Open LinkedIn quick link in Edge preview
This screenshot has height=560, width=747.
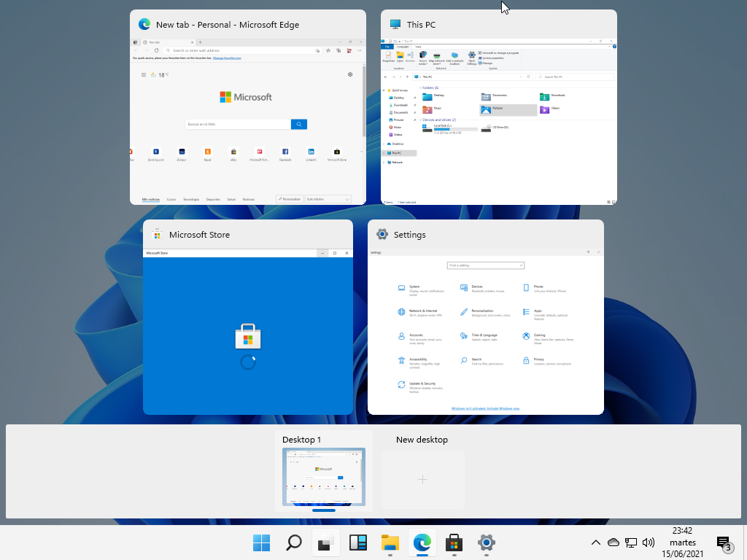coord(311,155)
